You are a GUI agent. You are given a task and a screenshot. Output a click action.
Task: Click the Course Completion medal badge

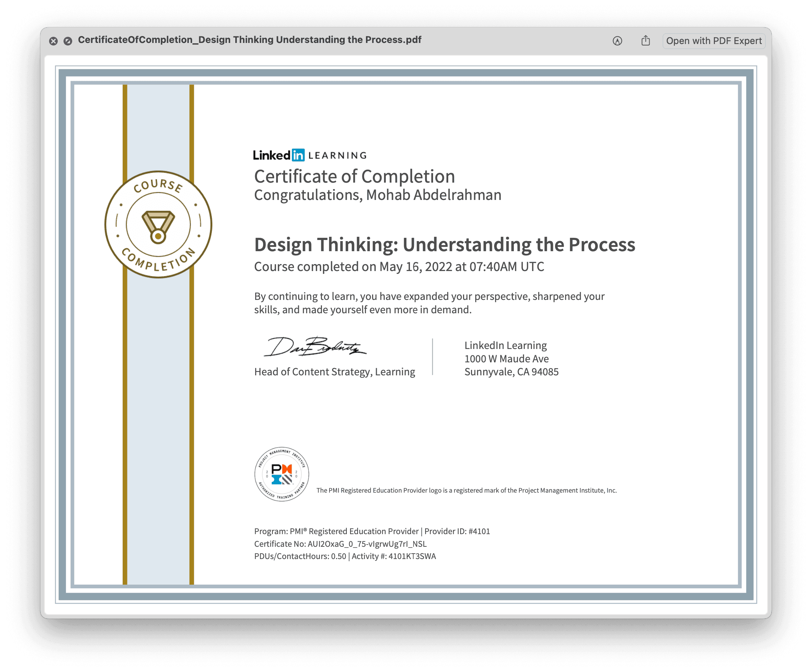pos(158,224)
